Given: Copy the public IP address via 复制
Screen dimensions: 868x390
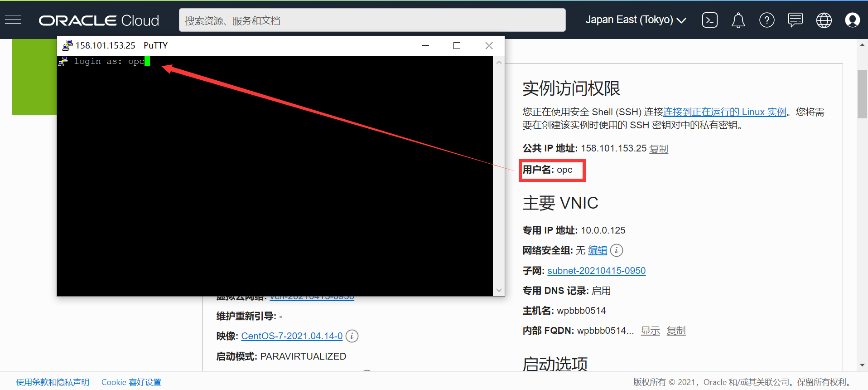Looking at the screenshot, I should click(x=658, y=149).
